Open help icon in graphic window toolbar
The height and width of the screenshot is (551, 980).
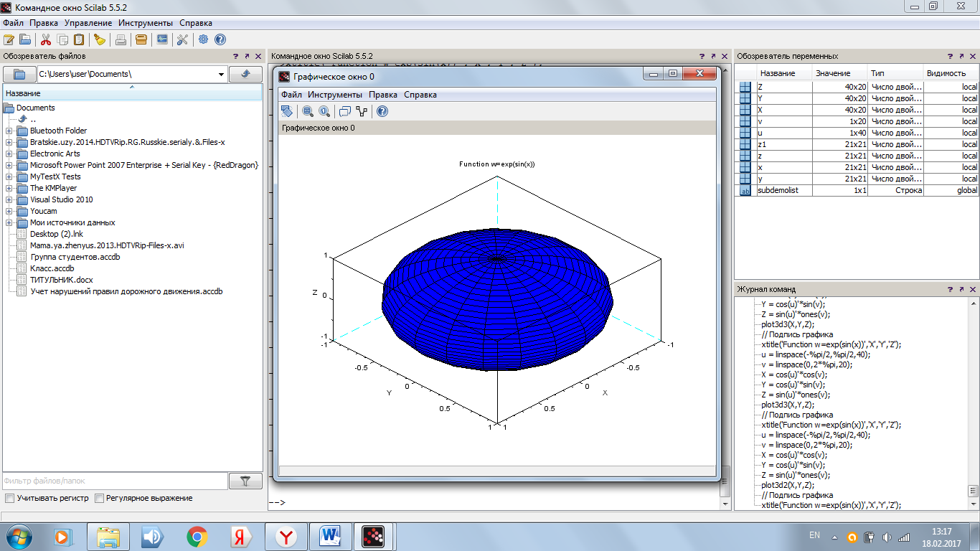382,111
